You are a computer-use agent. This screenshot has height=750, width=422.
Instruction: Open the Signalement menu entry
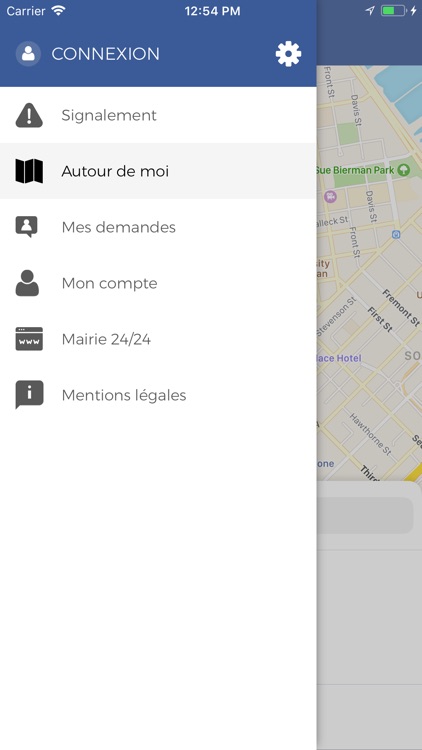pyautogui.click(x=158, y=115)
